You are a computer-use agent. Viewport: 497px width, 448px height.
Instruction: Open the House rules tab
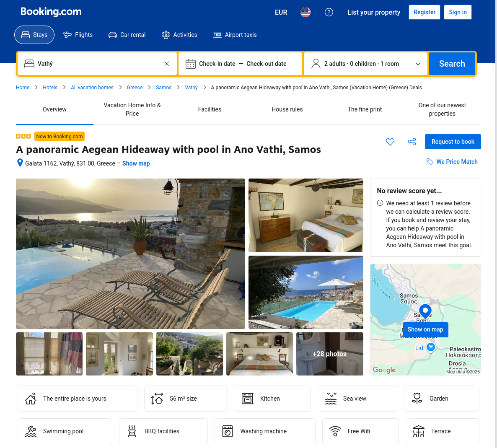tap(287, 109)
